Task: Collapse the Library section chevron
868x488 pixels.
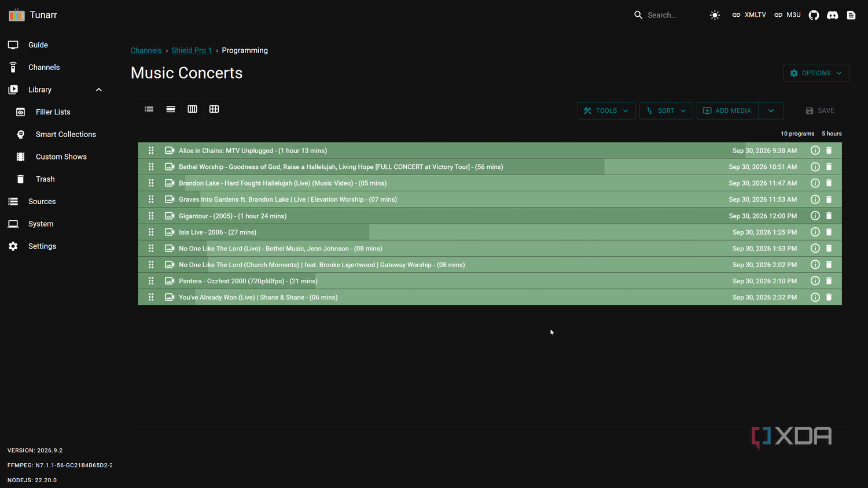Action: click(x=98, y=90)
